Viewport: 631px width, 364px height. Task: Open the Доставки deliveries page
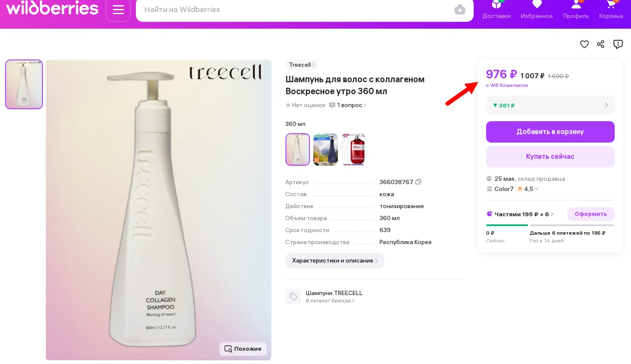click(x=496, y=10)
